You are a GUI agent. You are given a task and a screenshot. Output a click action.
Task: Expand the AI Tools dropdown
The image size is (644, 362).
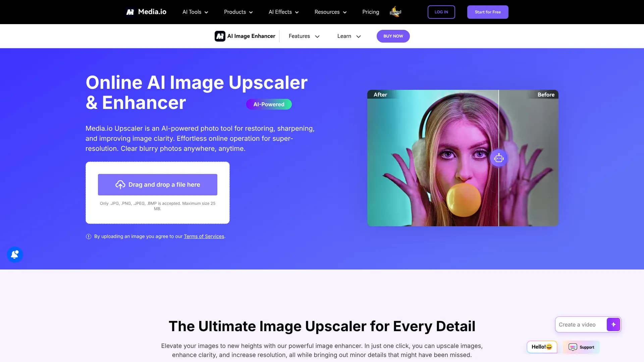[195, 12]
